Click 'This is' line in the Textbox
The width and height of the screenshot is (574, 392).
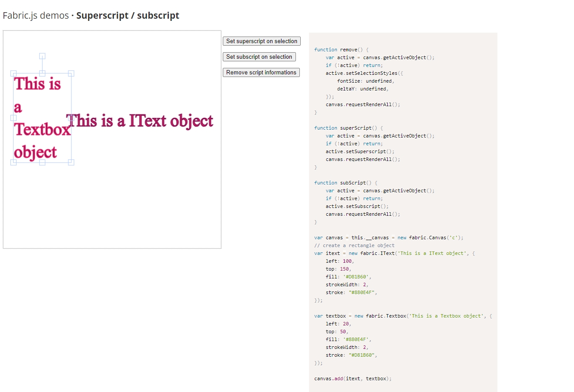(x=37, y=84)
